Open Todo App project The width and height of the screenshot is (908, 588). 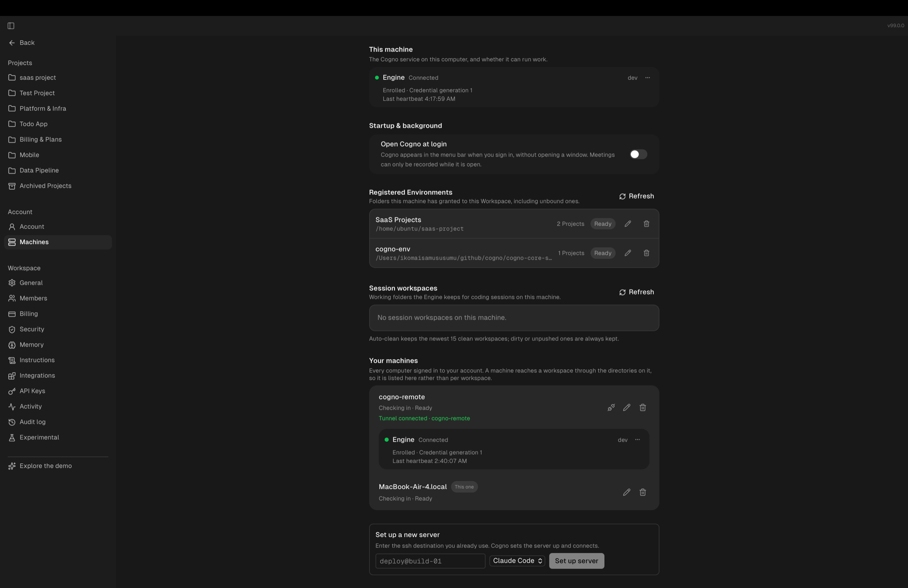click(x=58, y=124)
